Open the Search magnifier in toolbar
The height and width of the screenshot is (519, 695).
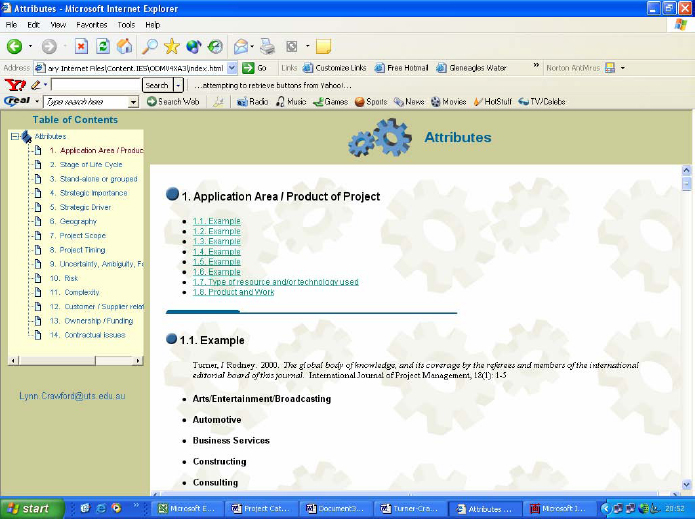tap(149, 46)
